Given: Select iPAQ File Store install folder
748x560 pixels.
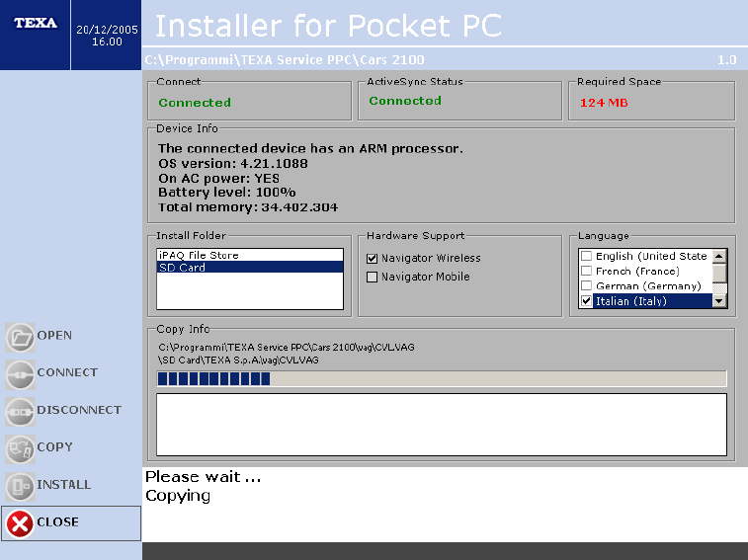Looking at the screenshot, I should point(250,255).
